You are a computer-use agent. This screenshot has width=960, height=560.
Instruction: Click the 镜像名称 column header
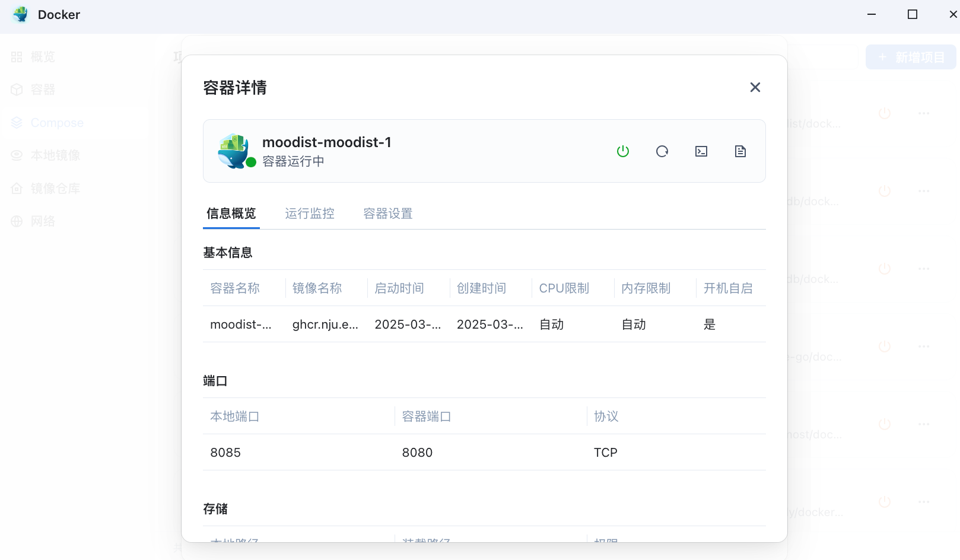click(x=317, y=288)
